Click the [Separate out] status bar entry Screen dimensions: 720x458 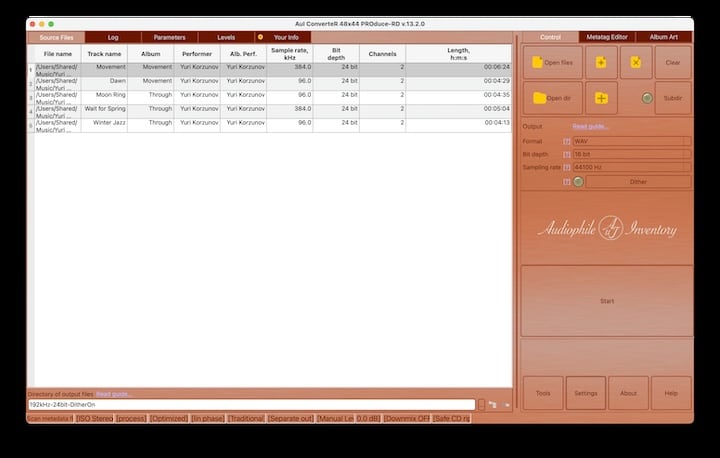291,418
